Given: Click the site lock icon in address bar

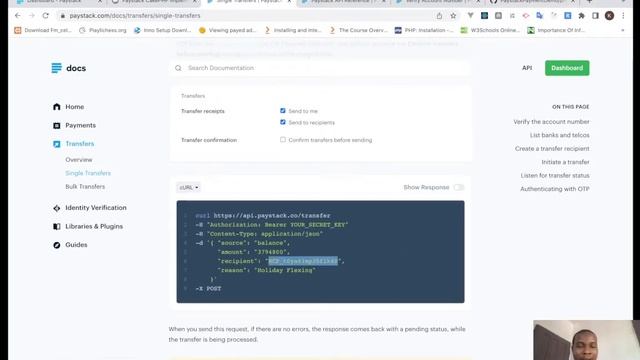Looking at the screenshot, I should click(x=62, y=16).
